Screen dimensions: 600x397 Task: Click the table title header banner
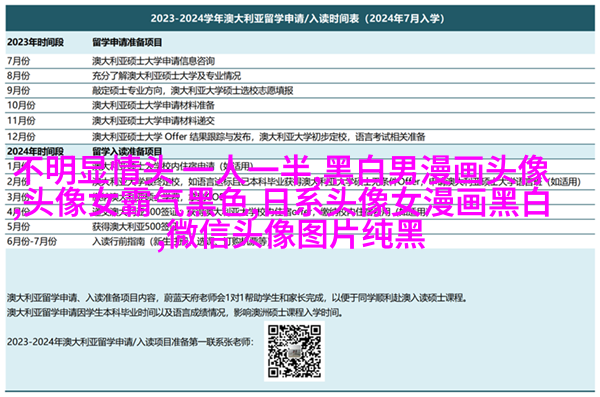click(300, 18)
